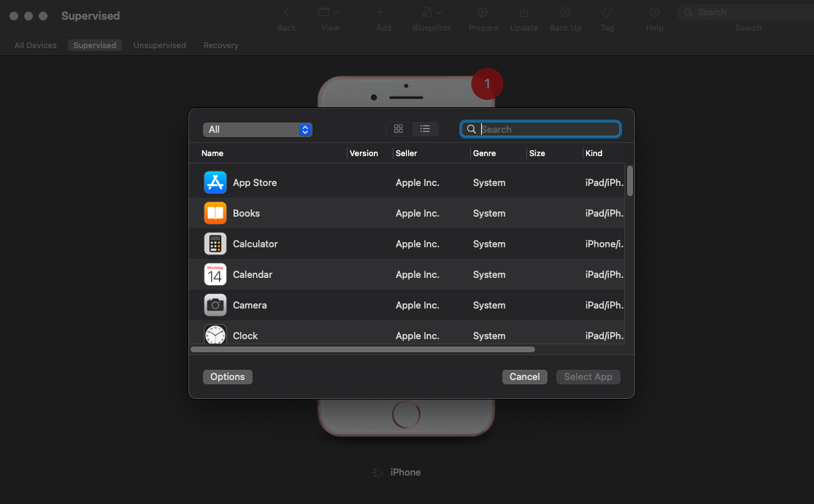
Task: Select the "Camera" row name
Action: (x=250, y=305)
